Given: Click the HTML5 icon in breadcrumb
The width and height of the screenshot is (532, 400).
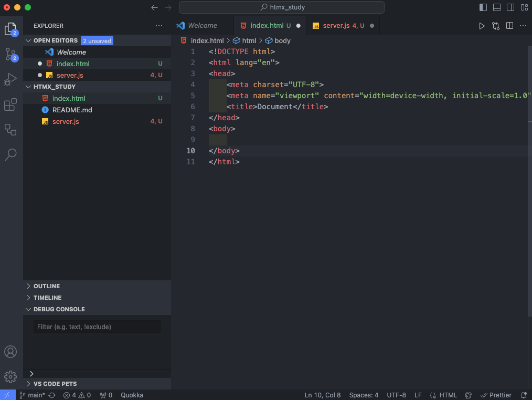Looking at the screenshot, I should tap(184, 41).
